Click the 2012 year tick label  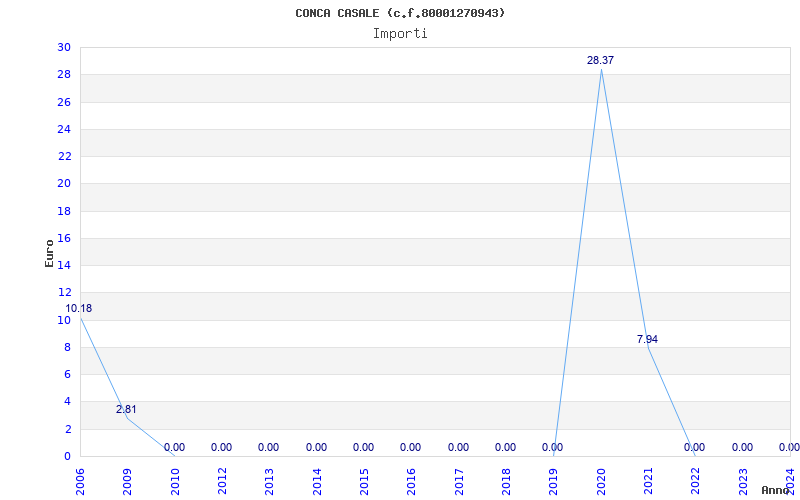[222, 482]
